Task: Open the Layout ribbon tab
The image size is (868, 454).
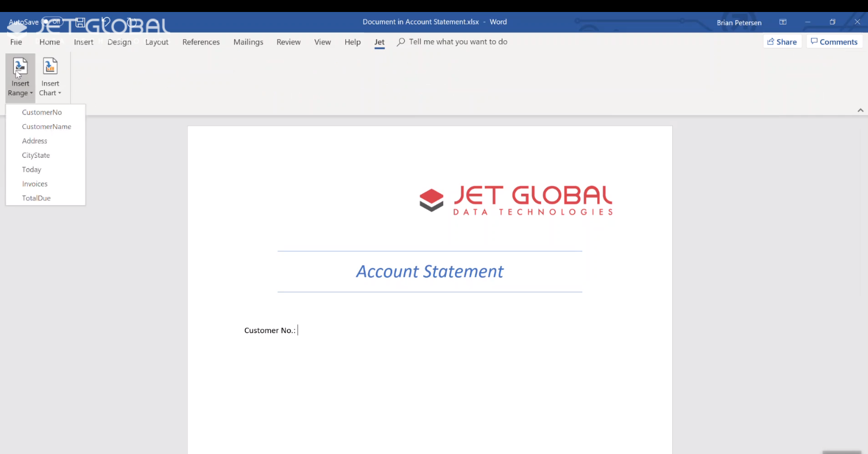Action: [157, 42]
